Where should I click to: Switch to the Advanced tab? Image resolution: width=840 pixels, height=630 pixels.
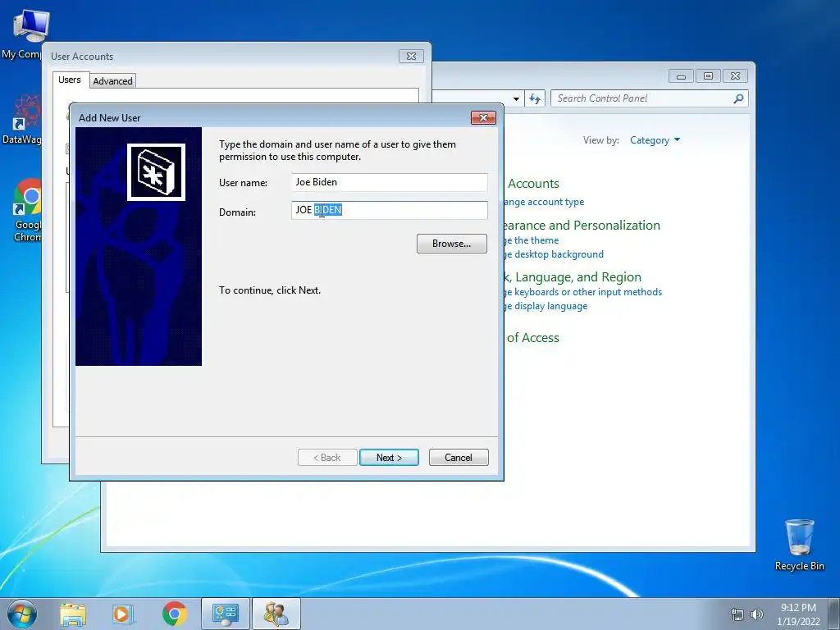coord(112,81)
